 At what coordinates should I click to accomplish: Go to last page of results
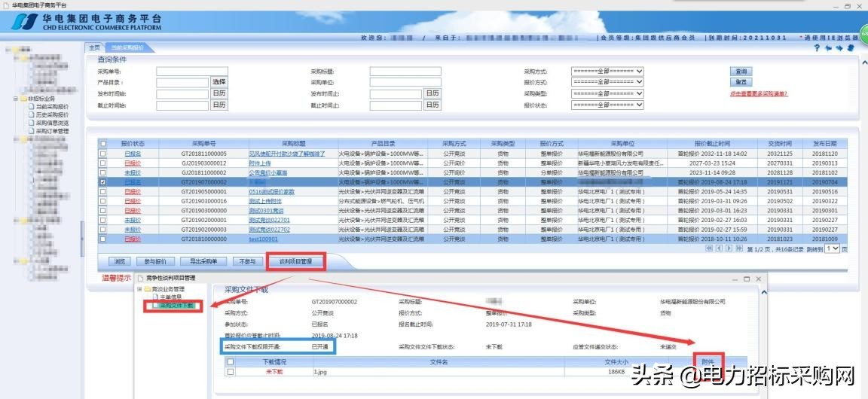click(739, 248)
